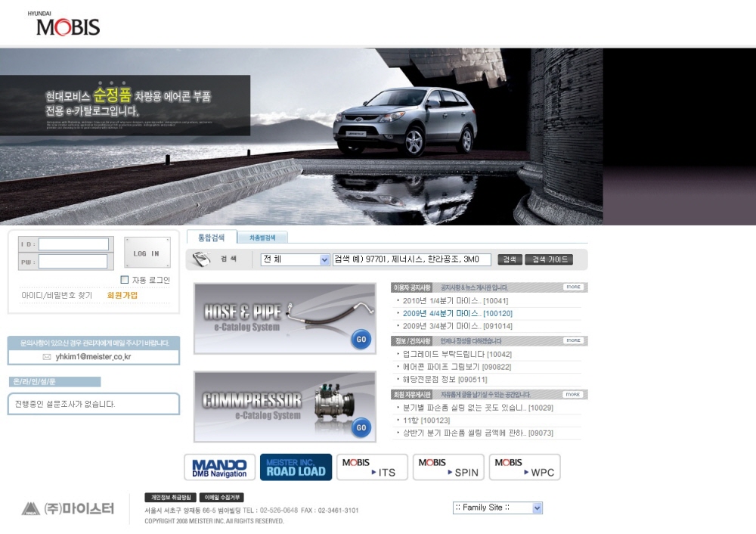Switch to the 통합검색 tab
Screen dimensions: 756x534
click(212, 238)
